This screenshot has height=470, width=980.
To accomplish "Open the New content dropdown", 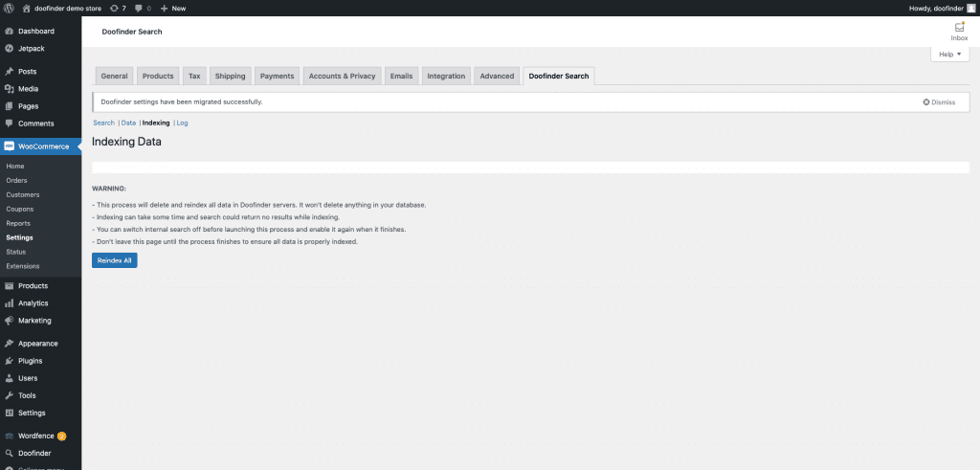I will tap(173, 8).
